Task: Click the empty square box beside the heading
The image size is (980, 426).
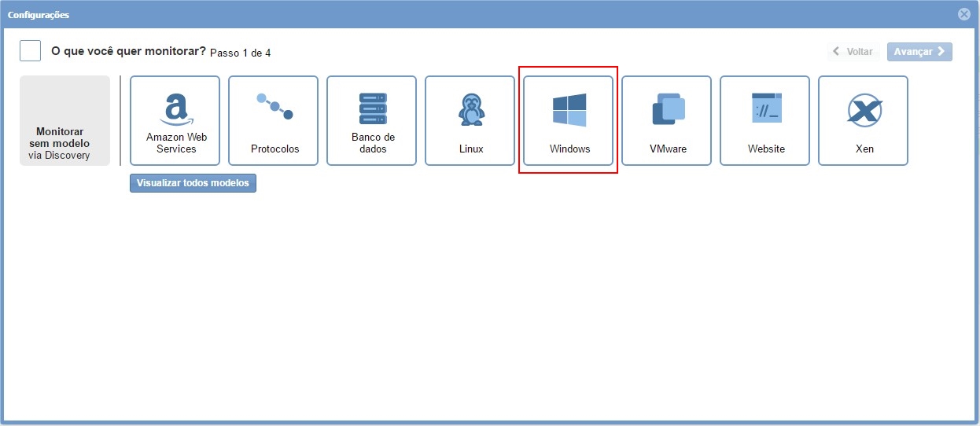Action: (x=31, y=51)
